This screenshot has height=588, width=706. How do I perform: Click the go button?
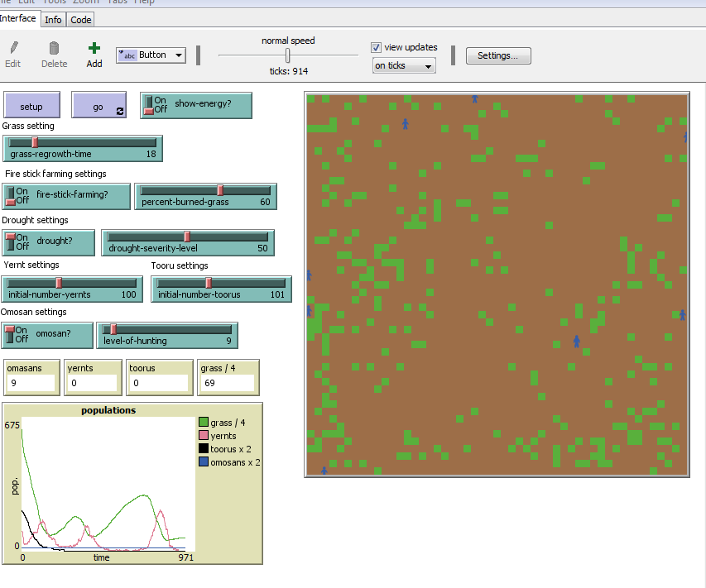(x=98, y=105)
